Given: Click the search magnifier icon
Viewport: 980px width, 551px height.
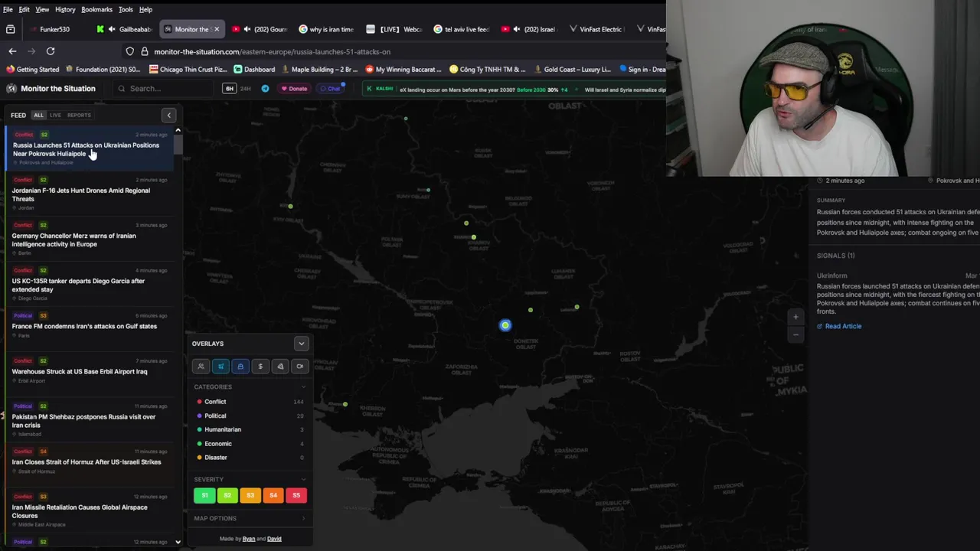Looking at the screenshot, I should (121, 89).
